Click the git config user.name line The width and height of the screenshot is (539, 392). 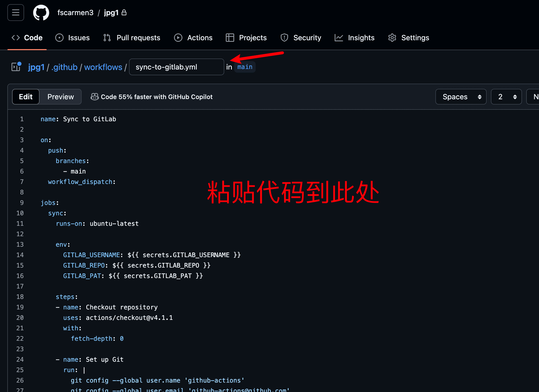pyautogui.click(x=157, y=380)
